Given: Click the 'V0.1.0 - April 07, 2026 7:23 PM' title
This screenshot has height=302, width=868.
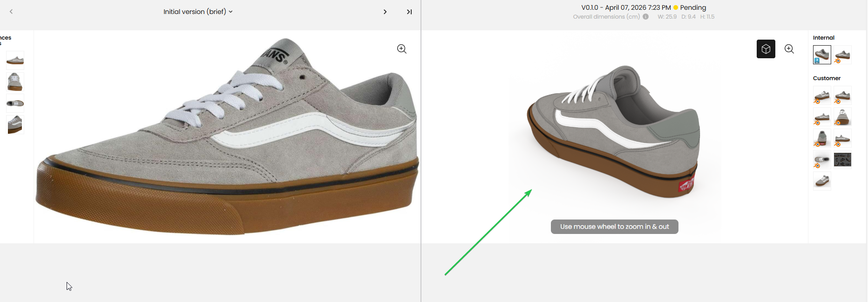Looking at the screenshot, I should pyautogui.click(x=626, y=7).
